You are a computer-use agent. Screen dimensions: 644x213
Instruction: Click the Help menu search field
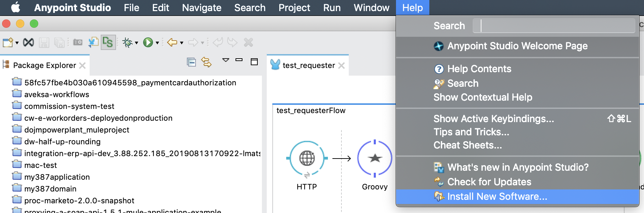[x=554, y=26]
